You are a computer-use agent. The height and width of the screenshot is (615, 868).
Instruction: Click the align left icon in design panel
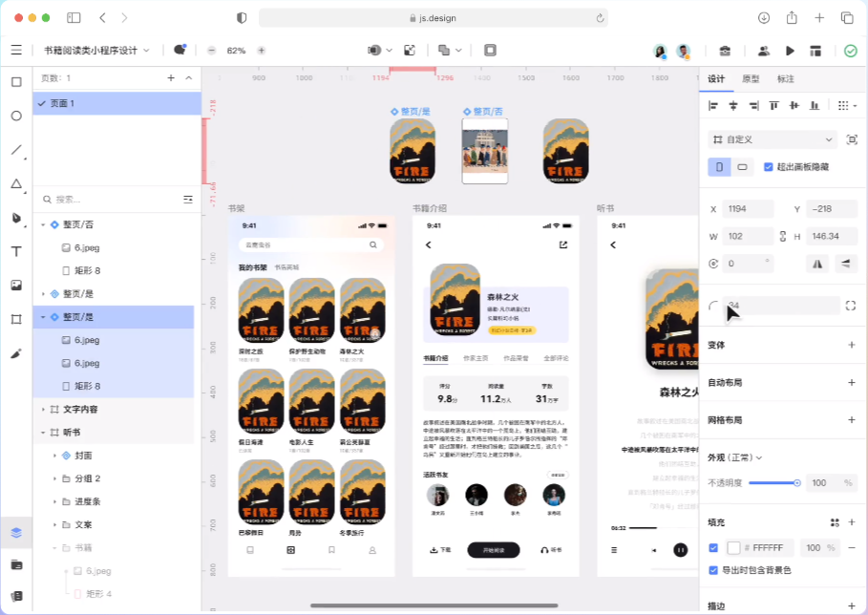coord(713,106)
